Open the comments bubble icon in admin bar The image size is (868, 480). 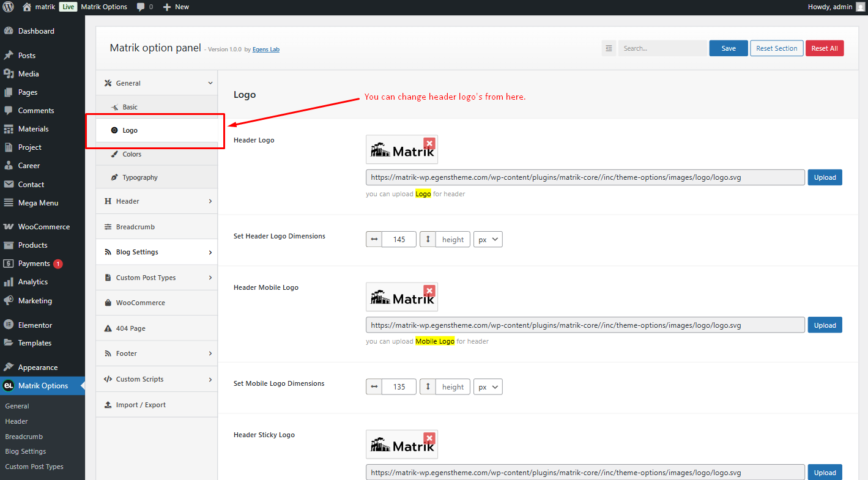click(141, 7)
